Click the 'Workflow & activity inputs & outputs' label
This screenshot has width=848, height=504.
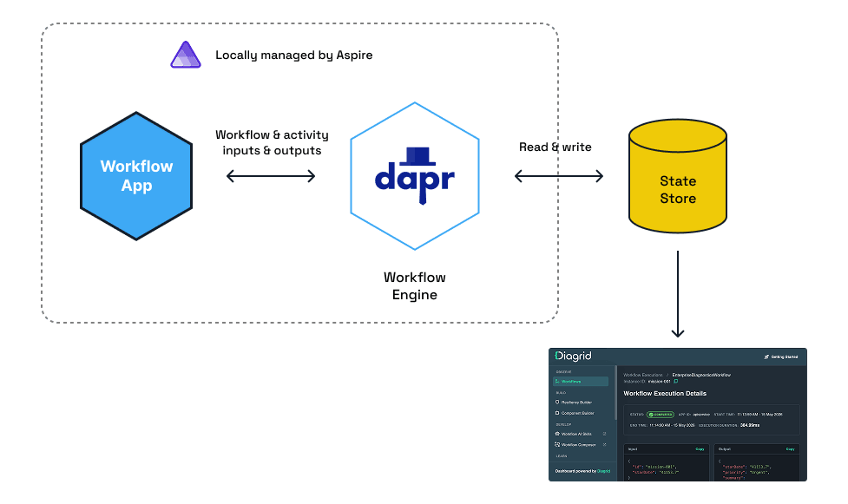coord(272,142)
